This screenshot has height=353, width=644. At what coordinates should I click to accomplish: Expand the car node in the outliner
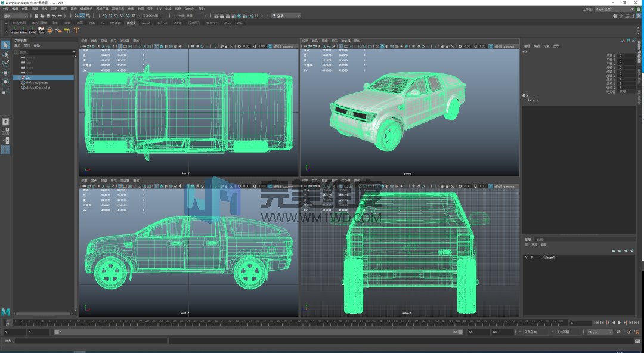[x=19, y=78]
